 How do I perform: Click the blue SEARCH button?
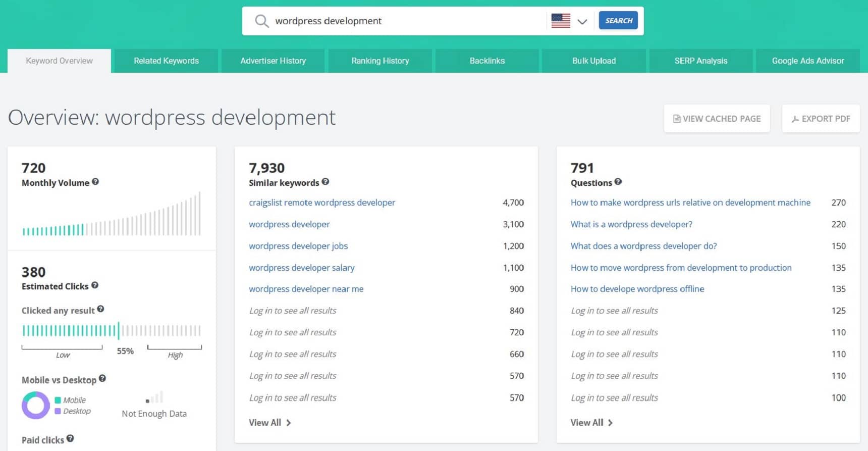618,21
